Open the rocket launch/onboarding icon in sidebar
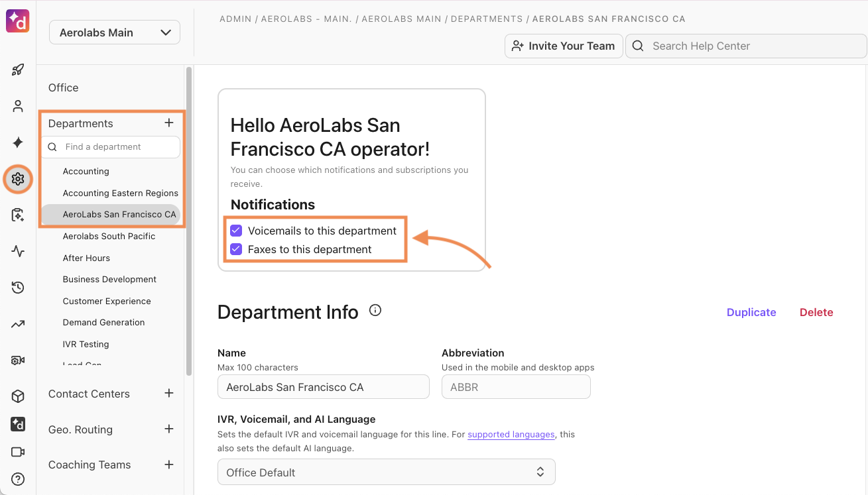Viewport: 868px width, 495px height. [x=17, y=69]
